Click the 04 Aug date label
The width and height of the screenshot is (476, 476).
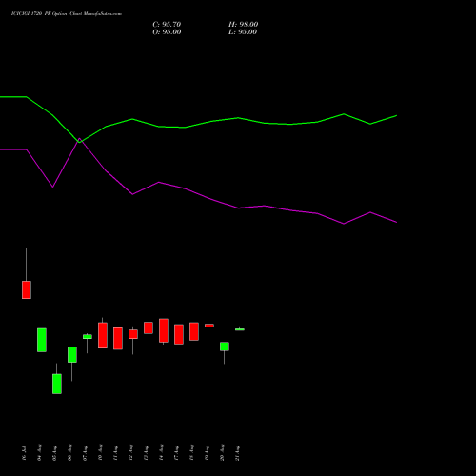[x=39, y=453]
